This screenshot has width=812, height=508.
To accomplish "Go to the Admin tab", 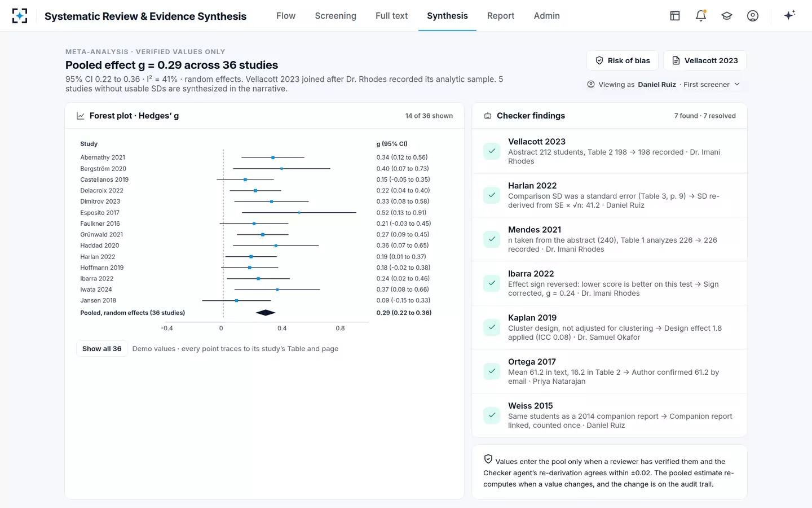I will [x=547, y=16].
